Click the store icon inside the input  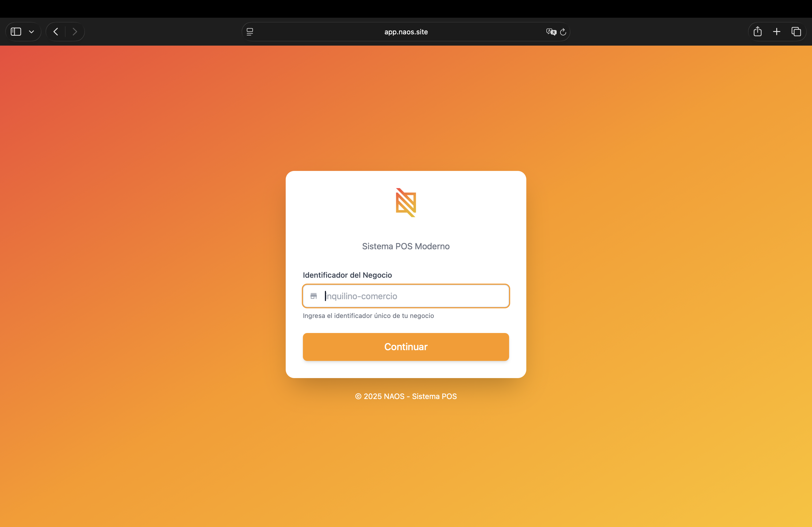pos(314,296)
